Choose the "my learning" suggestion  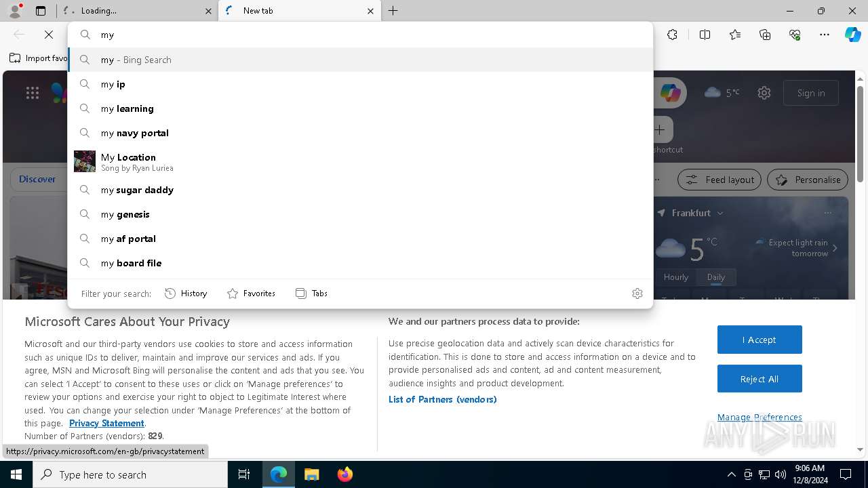click(x=360, y=108)
